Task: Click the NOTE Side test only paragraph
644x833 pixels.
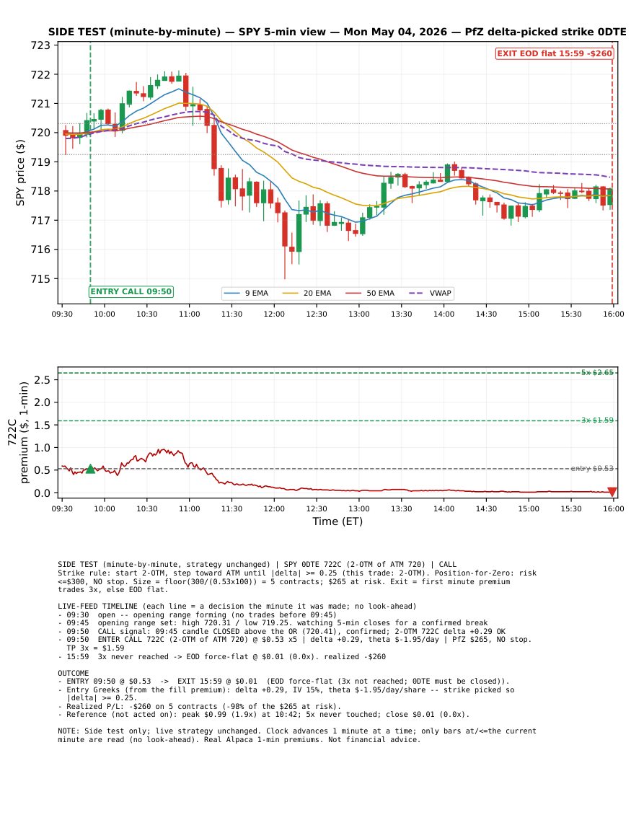Action: tap(297, 735)
